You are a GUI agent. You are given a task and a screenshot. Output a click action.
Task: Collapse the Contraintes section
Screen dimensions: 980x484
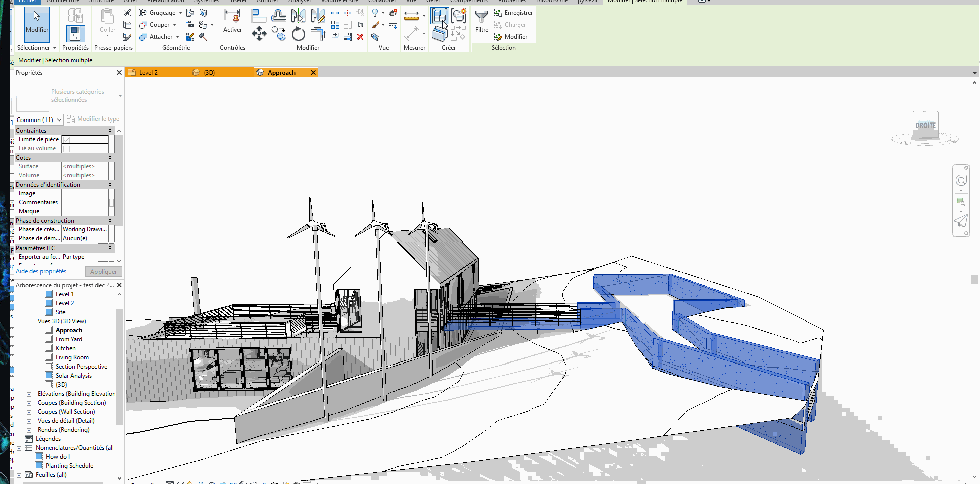[110, 131]
